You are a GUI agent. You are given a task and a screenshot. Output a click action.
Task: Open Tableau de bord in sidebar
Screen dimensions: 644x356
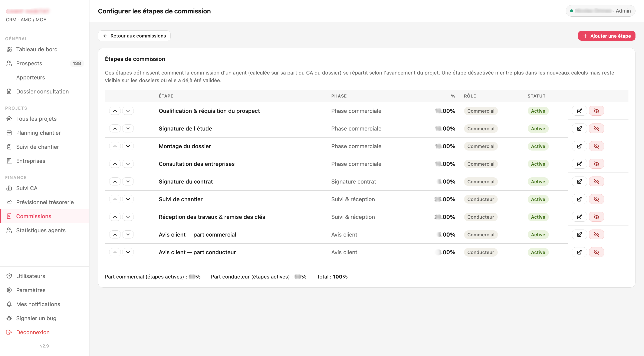(45, 49)
